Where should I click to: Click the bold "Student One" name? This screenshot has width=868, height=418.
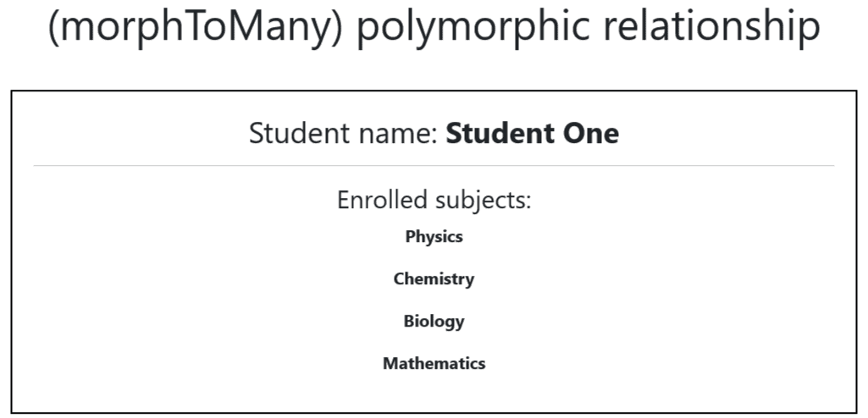(532, 134)
